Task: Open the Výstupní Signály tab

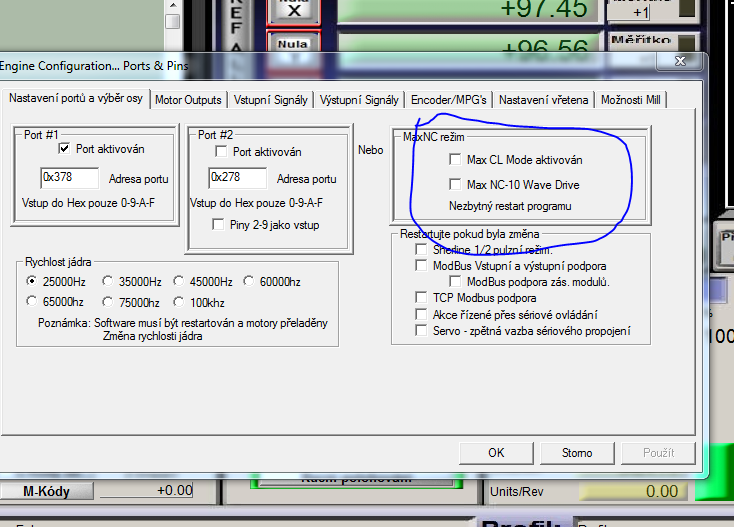Action: 359,100
